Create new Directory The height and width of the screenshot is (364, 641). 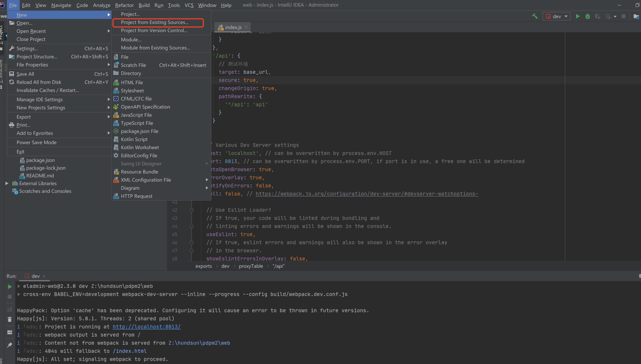coord(161,73)
